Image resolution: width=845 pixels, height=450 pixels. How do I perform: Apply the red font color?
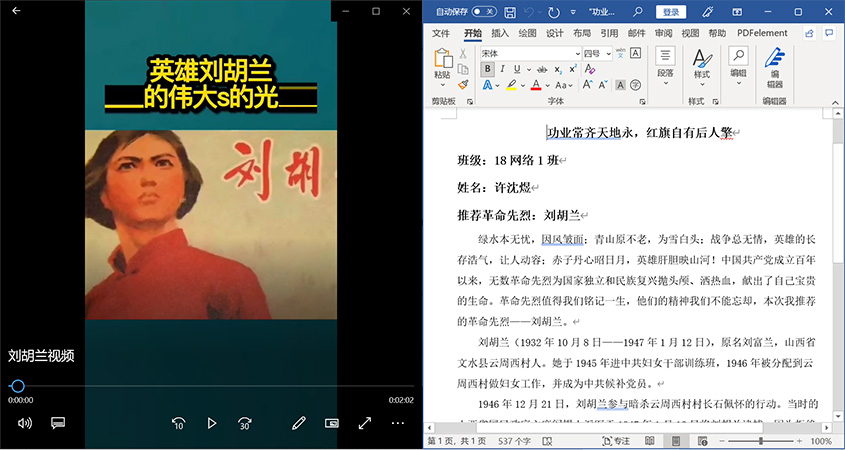point(536,85)
